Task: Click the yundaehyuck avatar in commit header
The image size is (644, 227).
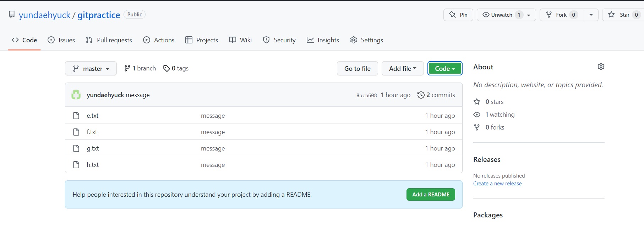Action: tap(76, 95)
